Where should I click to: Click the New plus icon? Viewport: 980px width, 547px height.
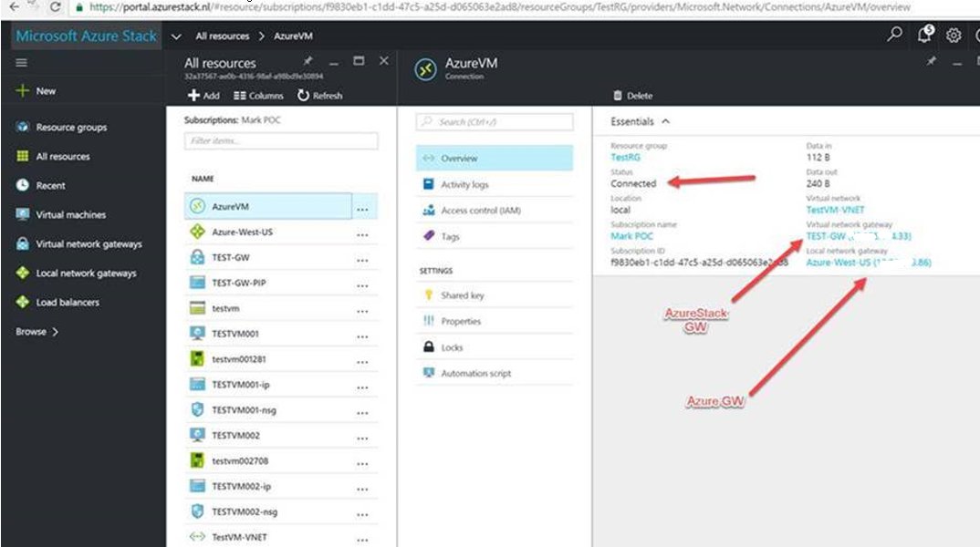[23, 91]
